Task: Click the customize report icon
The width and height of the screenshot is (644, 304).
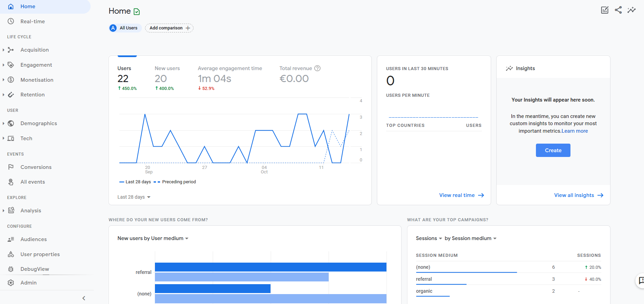Action: coord(605,10)
